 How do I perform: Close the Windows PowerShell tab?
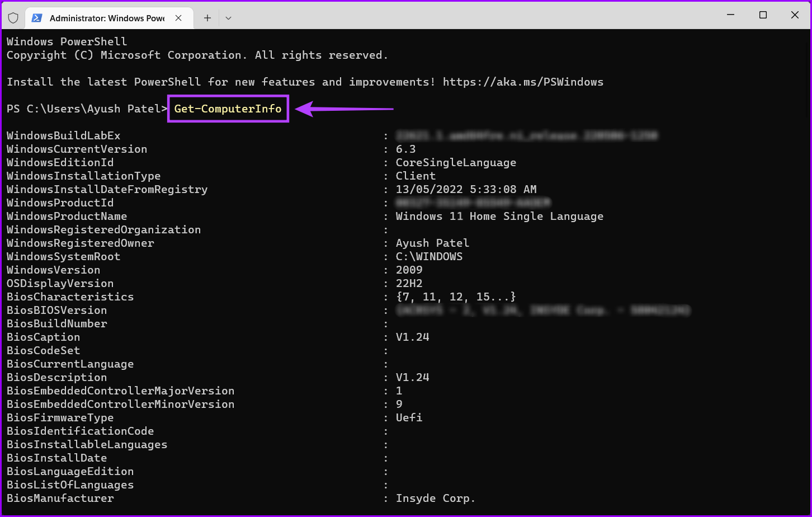coord(178,18)
